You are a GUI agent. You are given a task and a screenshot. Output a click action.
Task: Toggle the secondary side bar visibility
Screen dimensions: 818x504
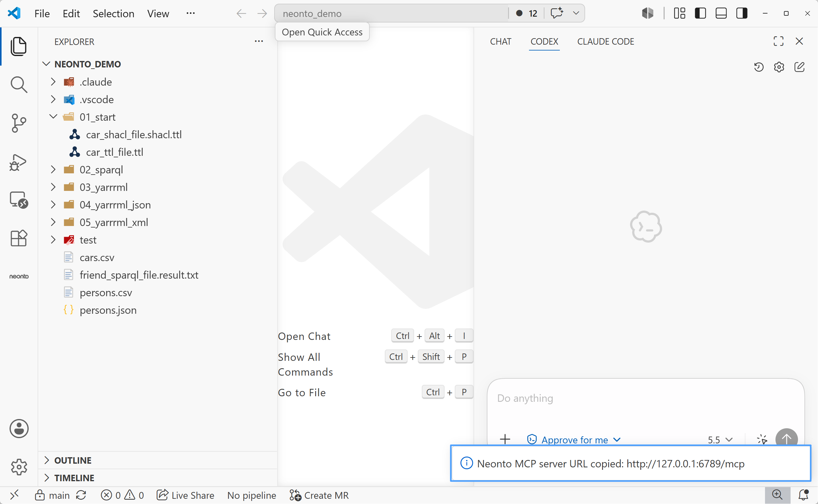(742, 13)
